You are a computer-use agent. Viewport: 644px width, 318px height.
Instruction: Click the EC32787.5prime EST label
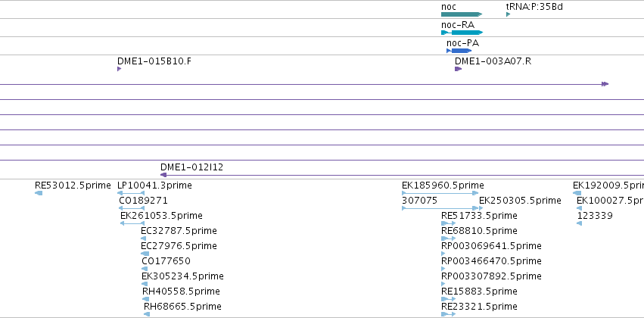179,230
